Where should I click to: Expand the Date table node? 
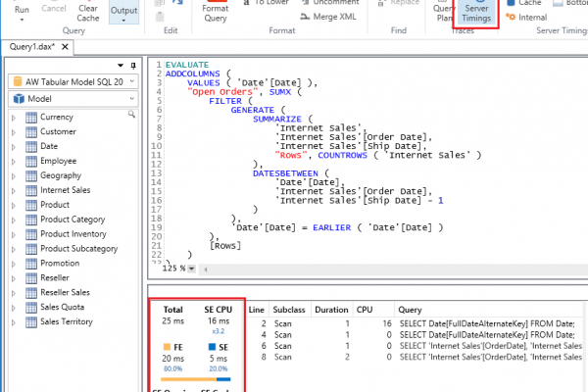14,147
